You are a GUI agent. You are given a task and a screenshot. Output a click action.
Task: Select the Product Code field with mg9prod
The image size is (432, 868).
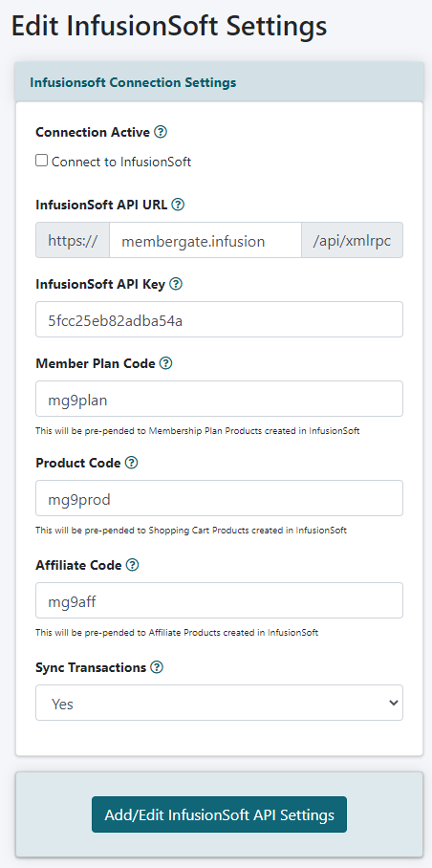[219, 498]
